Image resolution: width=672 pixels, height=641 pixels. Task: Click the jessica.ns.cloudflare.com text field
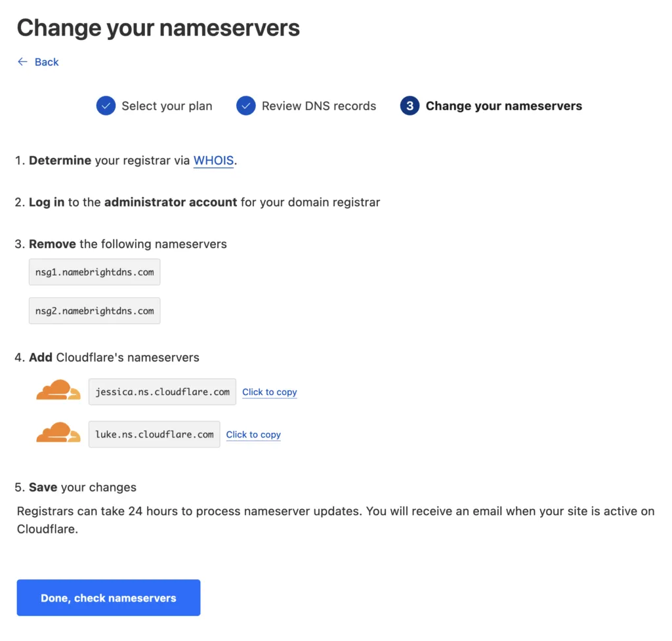(161, 392)
